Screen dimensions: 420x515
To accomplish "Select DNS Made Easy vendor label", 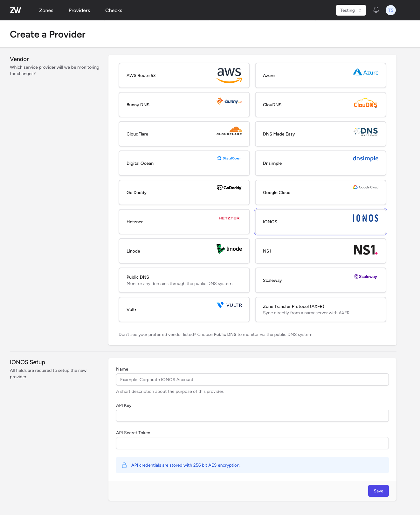I will 279,134.
